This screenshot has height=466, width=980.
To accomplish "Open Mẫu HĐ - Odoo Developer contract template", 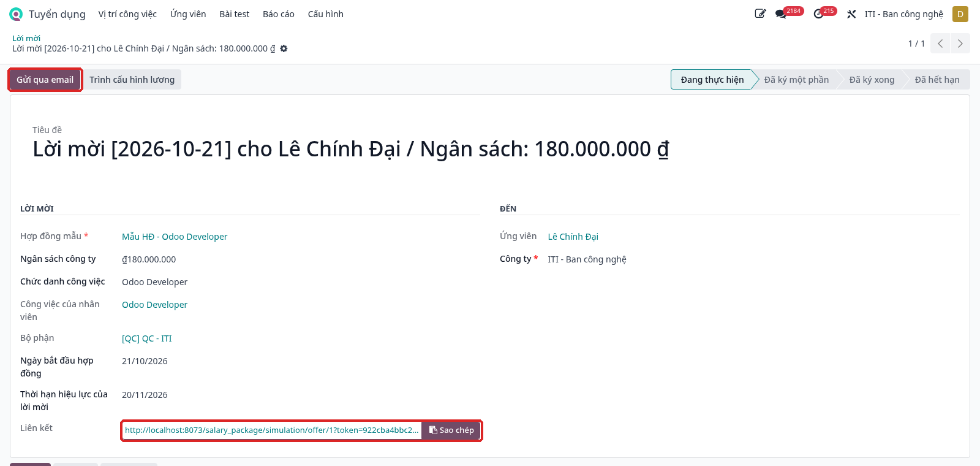I will (x=175, y=237).
